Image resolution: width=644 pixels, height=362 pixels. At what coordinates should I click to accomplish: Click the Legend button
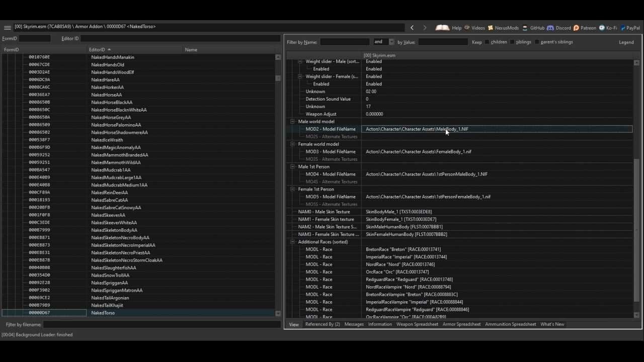click(x=626, y=42)
